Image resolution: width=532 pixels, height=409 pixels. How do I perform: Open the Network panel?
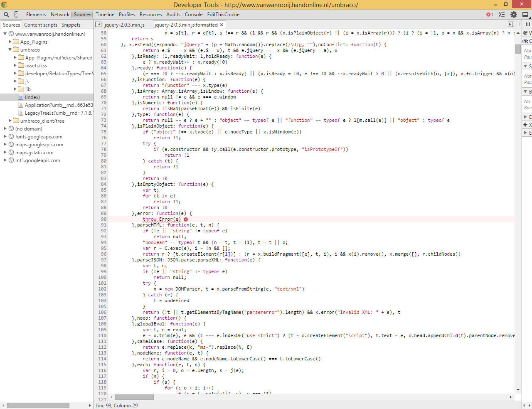60,15
